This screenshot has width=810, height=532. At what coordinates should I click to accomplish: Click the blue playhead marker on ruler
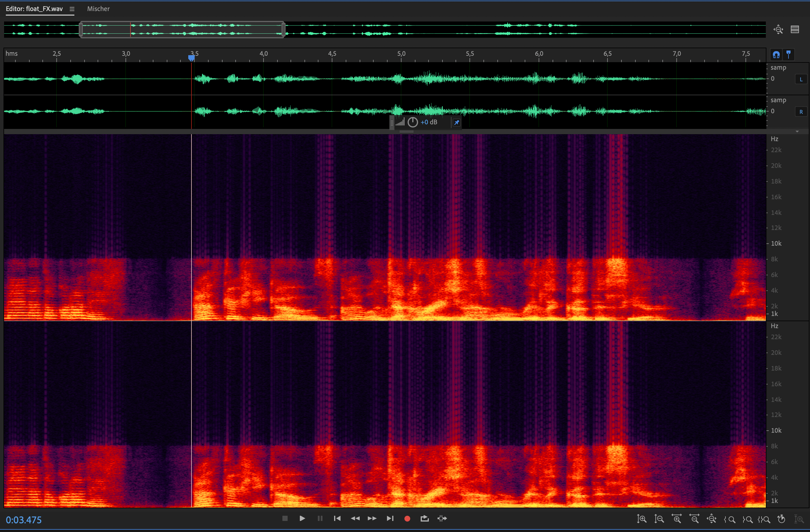pos(191,58)
